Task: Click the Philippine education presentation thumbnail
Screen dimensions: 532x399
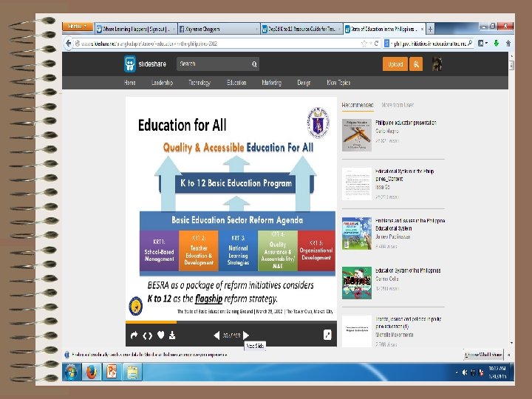Action: [x=357, y=135]
